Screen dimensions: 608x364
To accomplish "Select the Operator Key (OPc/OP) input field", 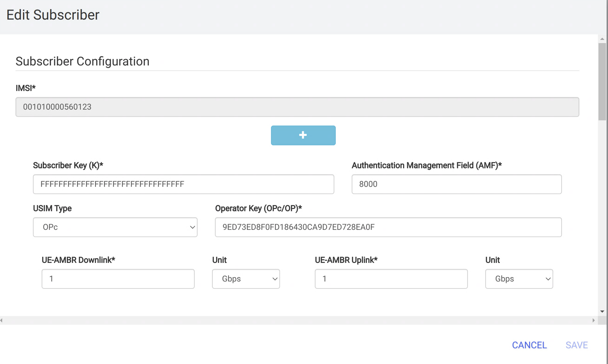I will tap(388, 227).
